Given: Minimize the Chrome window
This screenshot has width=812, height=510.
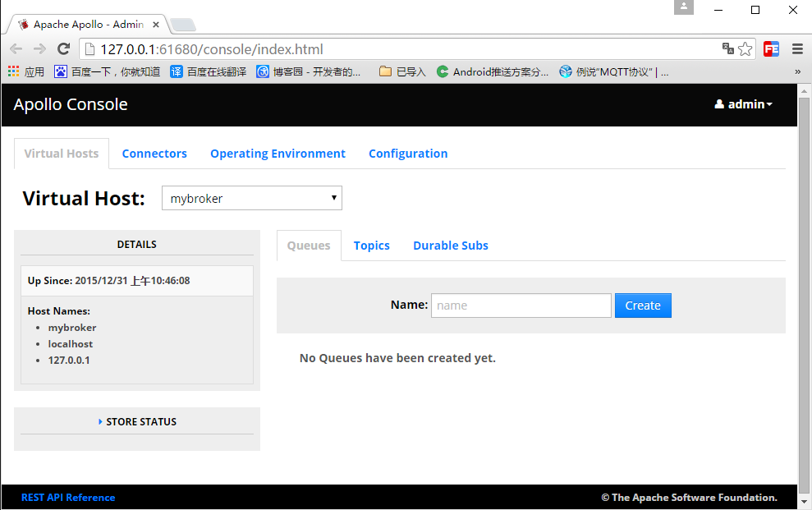Looking at the screenshot, I should (718, 10).
